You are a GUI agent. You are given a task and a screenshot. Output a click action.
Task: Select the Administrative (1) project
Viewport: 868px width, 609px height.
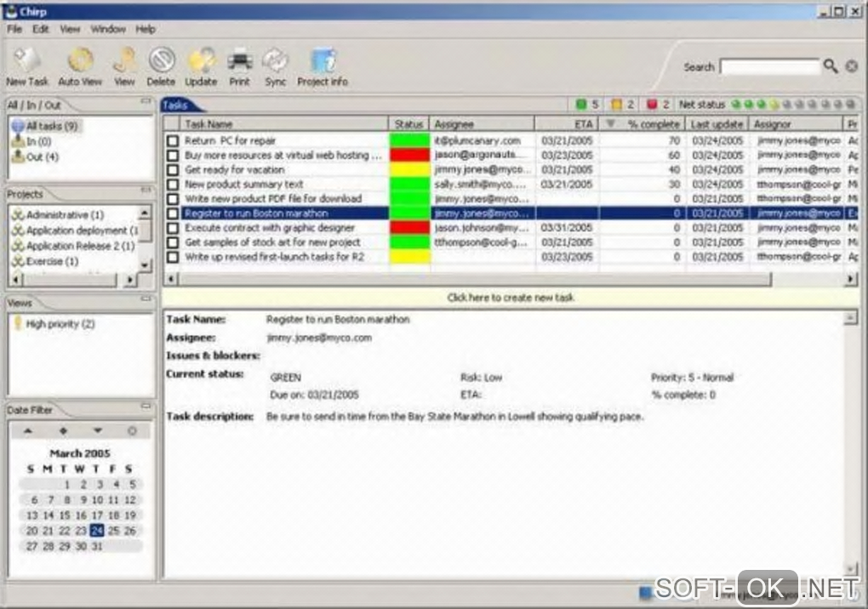58,214
